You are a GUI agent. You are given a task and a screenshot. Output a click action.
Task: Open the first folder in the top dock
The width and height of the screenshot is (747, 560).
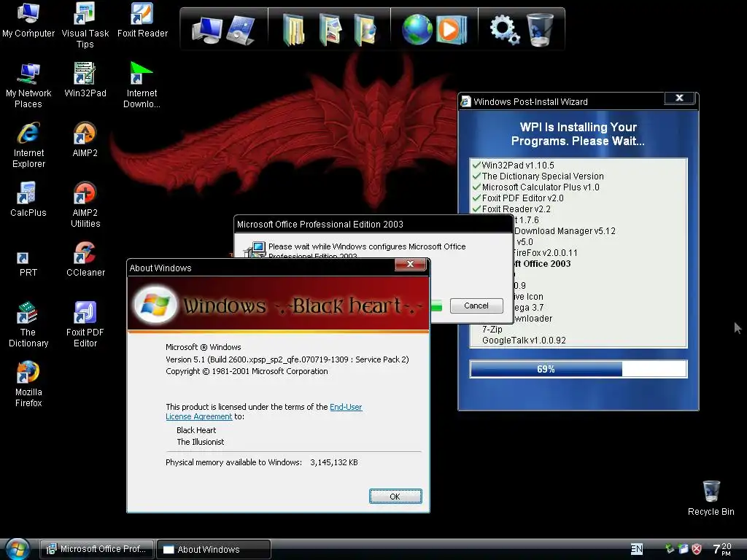(x=294, y=30)
